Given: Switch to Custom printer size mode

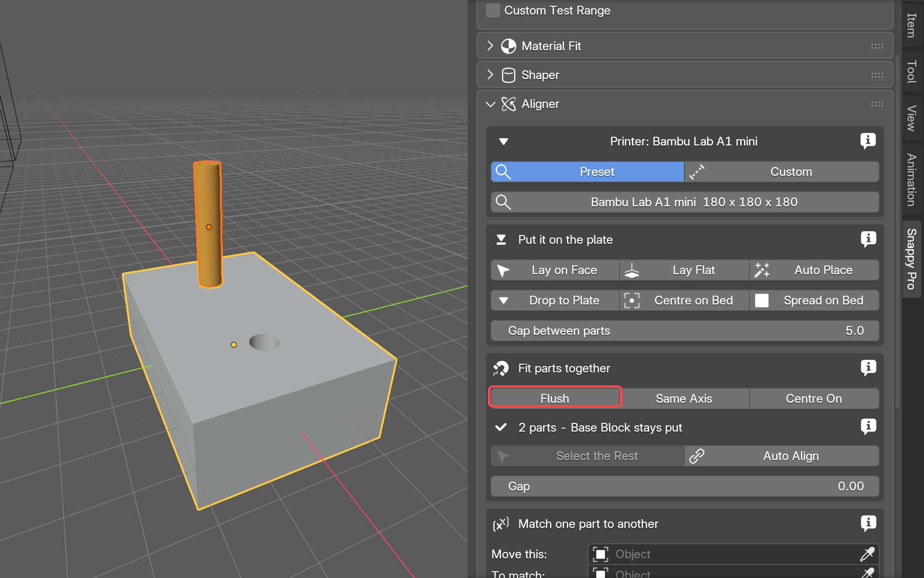Looking at the screenshot, I should point(782,172).
